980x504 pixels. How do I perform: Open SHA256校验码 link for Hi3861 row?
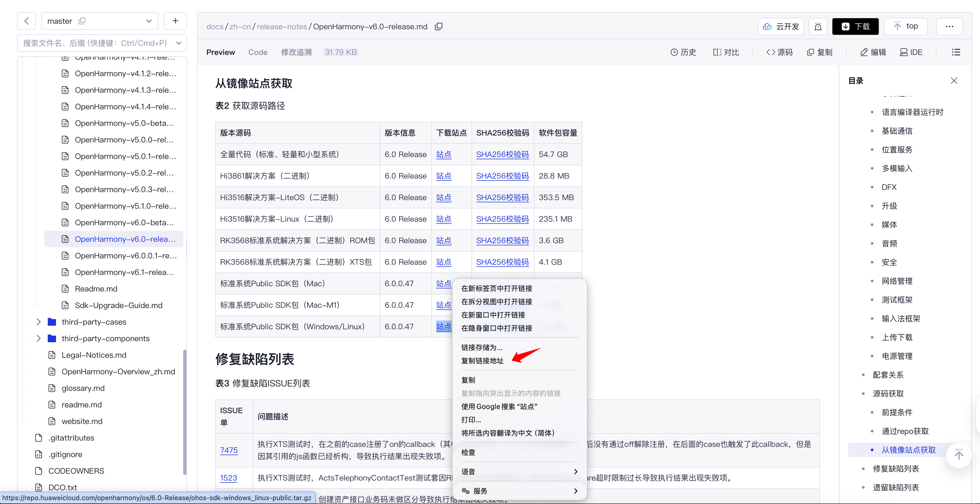tap(503, 176)
